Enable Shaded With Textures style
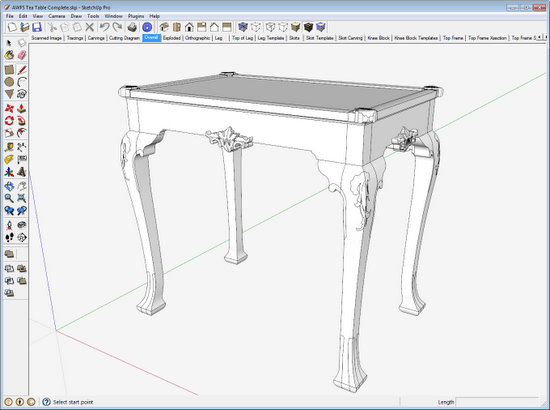Screen dimensions: 550x410 (x=308, y=27)
